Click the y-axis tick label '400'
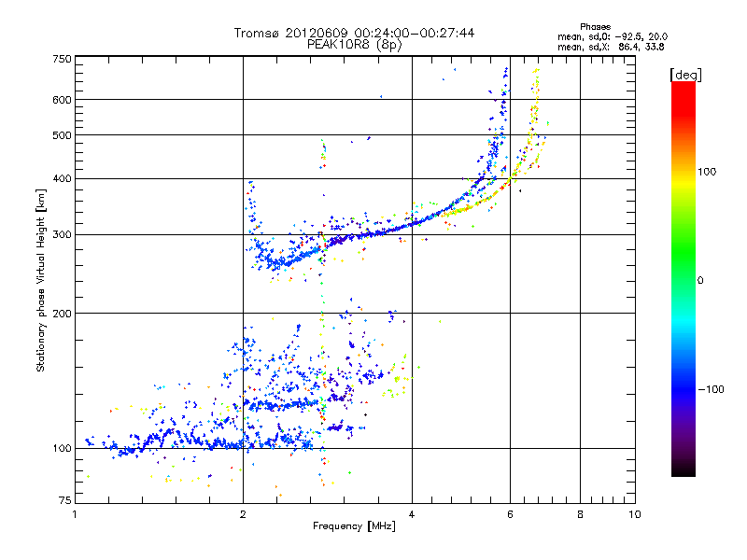The height and width of the screenshot is (560, 747). (63, 179)
